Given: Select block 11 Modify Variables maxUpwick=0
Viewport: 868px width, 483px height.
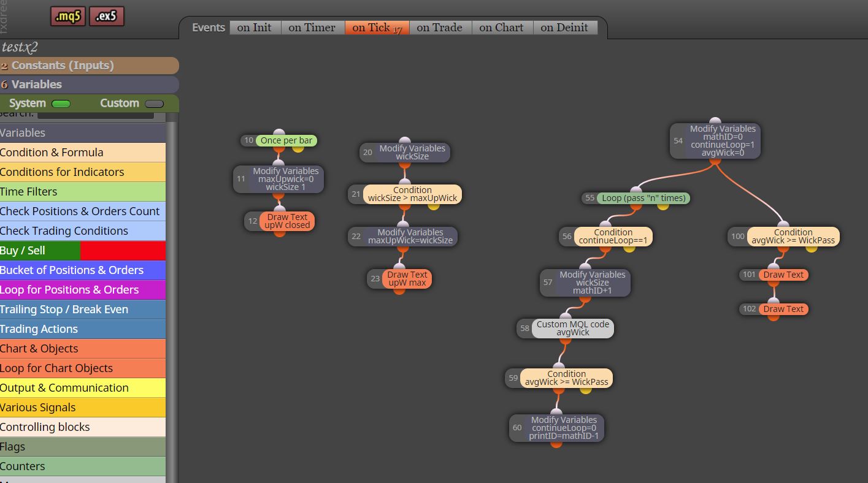Looking at the screenshot, I should 278,179.
